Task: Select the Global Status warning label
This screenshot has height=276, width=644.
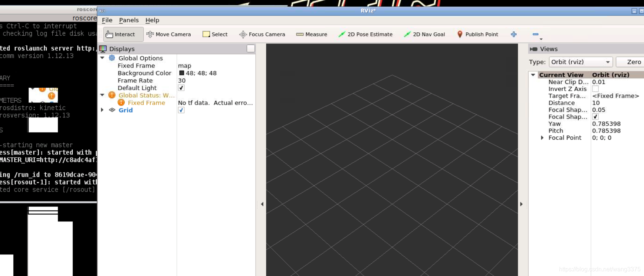Action: (146, 95)
